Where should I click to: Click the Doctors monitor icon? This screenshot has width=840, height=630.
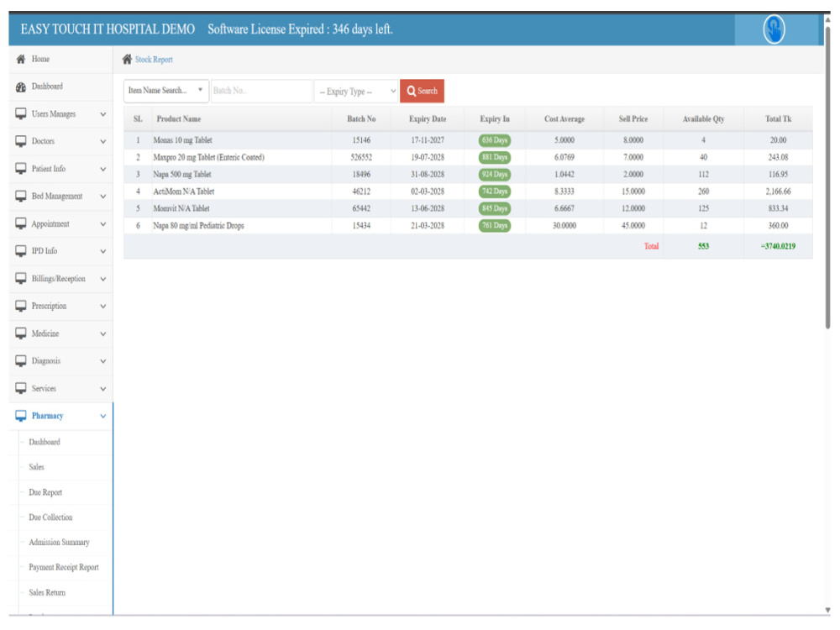[20, 141]
